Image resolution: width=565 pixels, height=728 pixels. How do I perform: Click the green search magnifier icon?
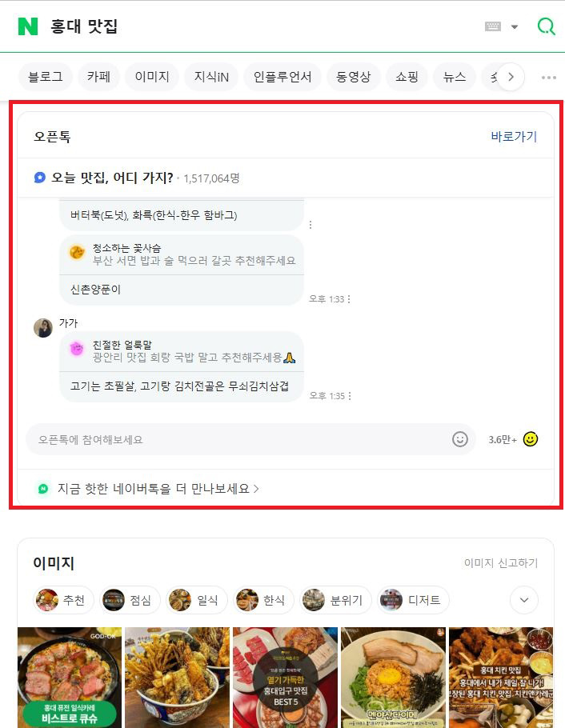(x=547, y=26)
